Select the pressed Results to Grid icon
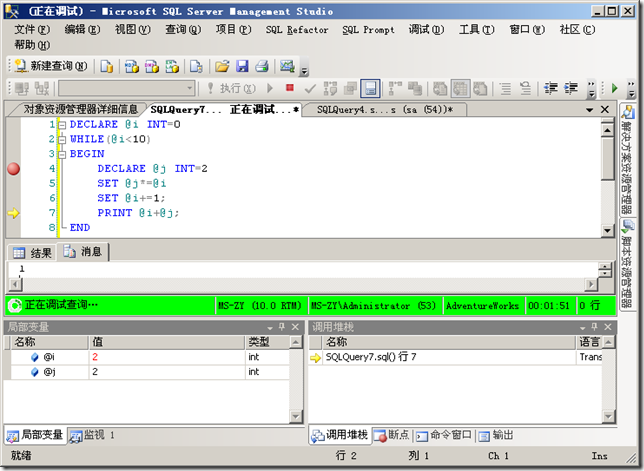Image resolution: width=644 pixels, height=471 pixels. tap(460, 88)
